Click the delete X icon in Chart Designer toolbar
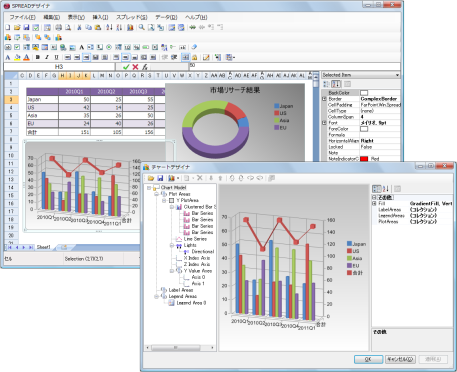The height and width of the screenshot is (372, 457). [200, 178]
